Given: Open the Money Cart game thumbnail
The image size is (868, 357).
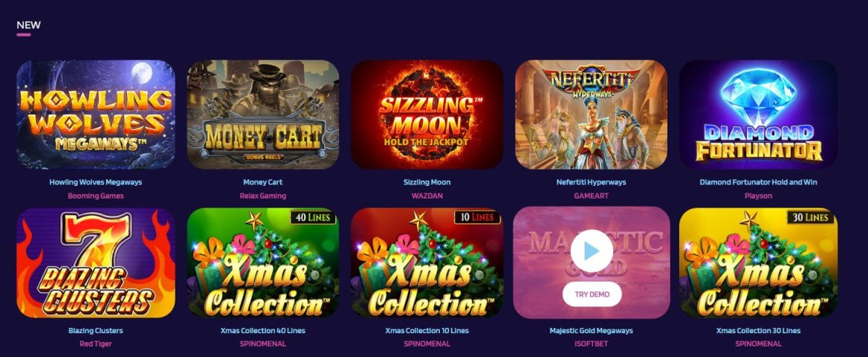Looking at the screenshot, I should [x=262, y=115].
